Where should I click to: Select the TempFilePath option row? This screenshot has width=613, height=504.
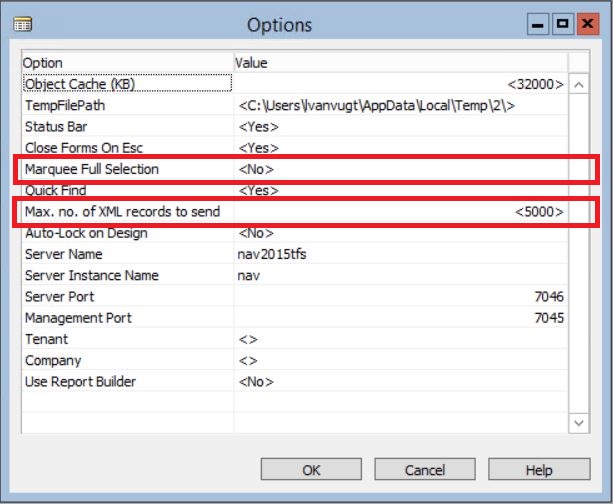pyautogui.click(x=127, y=105)
